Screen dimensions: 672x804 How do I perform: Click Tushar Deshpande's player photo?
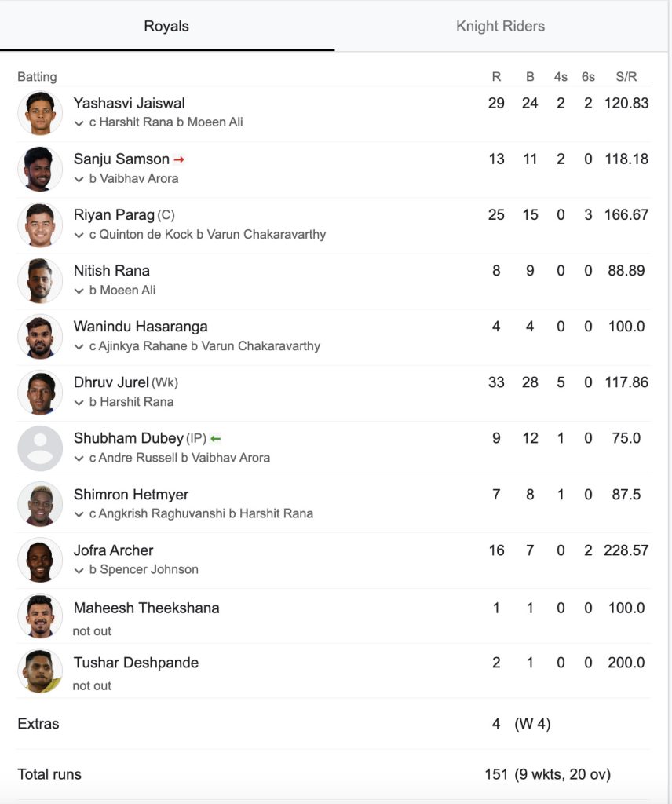point(40,672)
